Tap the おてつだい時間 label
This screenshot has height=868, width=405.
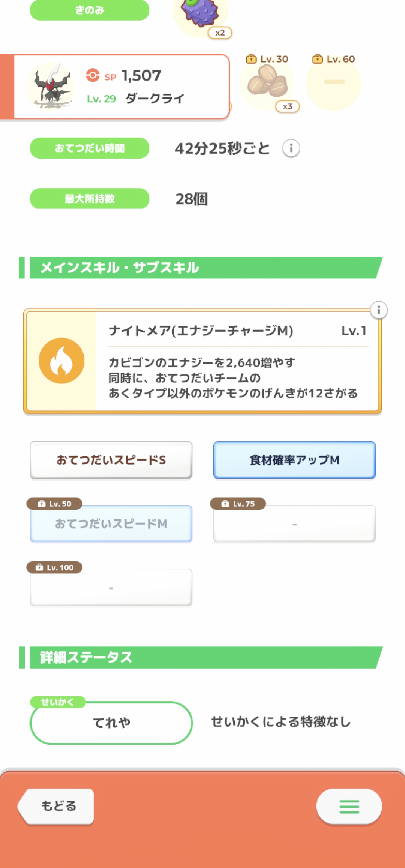tap(90, 148)
